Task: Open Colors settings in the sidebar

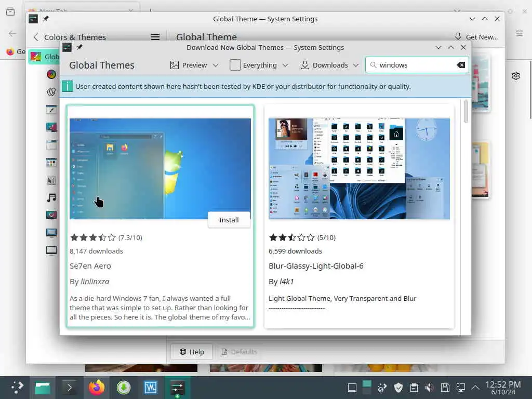Action: [51, 74]
